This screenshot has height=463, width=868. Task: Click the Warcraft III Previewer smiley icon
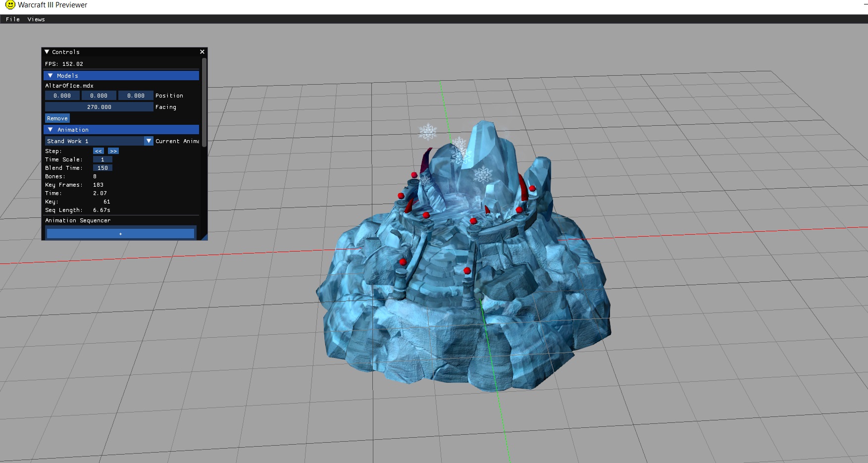click(x=10, y=5)
